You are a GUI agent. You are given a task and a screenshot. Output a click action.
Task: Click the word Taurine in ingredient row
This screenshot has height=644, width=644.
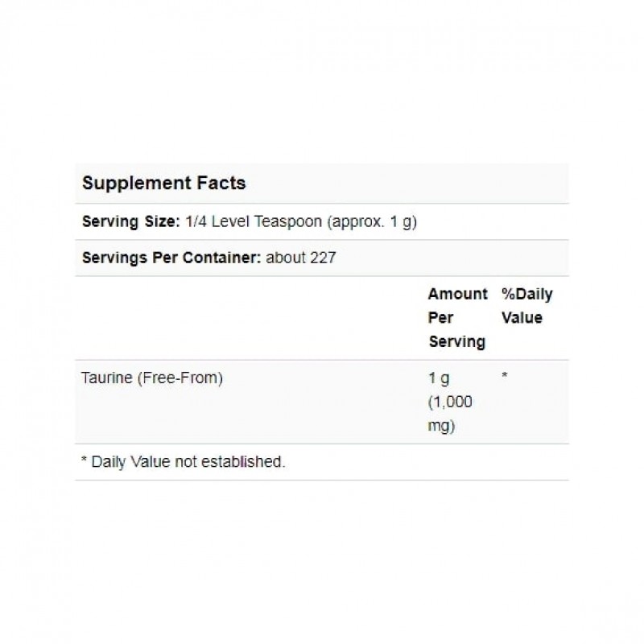point(107,378)
